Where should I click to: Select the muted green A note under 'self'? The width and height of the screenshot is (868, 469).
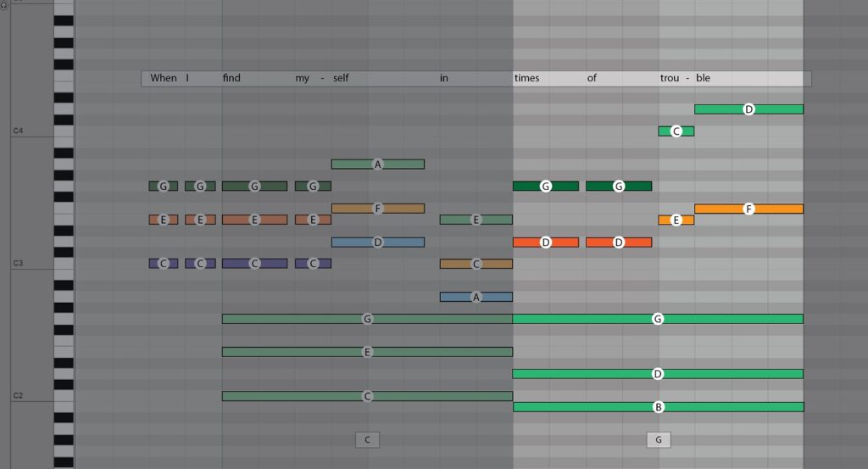377,164
